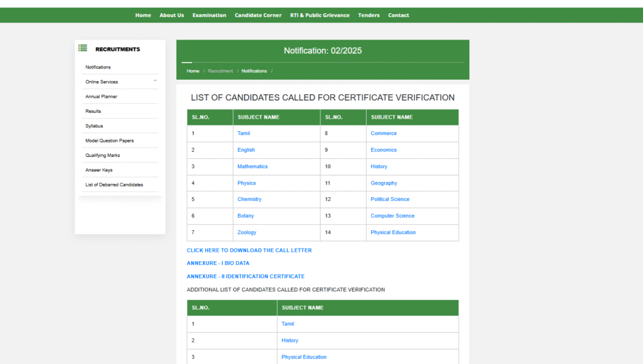Open the Mathematics subject list
Viewport: 643px width, 364px height.
coord(252,166)
